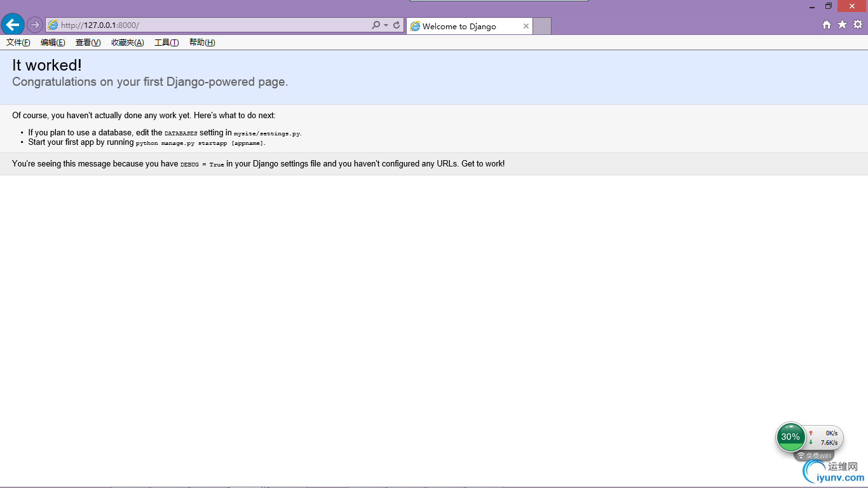Click the 0K/s upload speed indicator

(x=824, y=433)
